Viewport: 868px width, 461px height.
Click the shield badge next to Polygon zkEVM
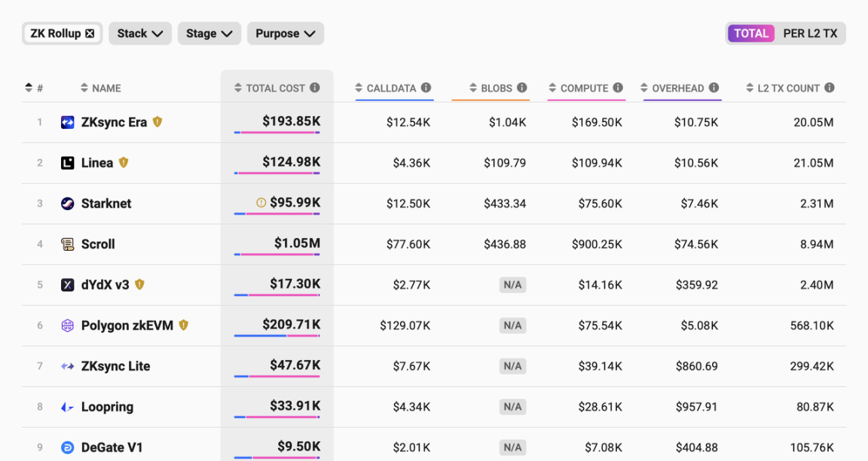click(184, 325)
